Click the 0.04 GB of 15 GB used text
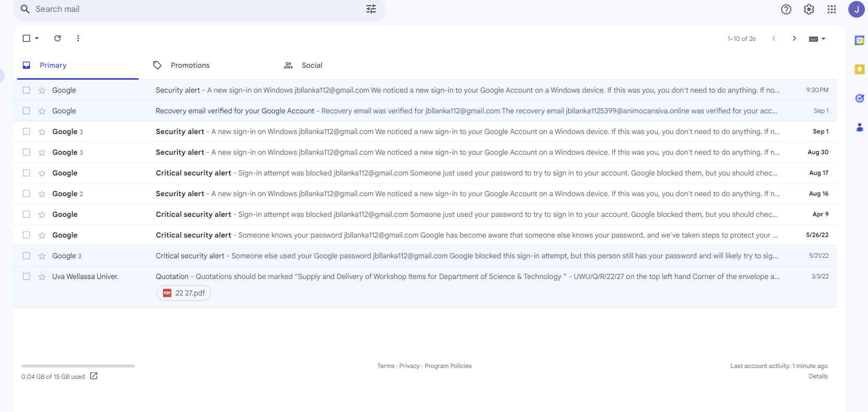The image size is (868, 412). click(x=53, y=377)
